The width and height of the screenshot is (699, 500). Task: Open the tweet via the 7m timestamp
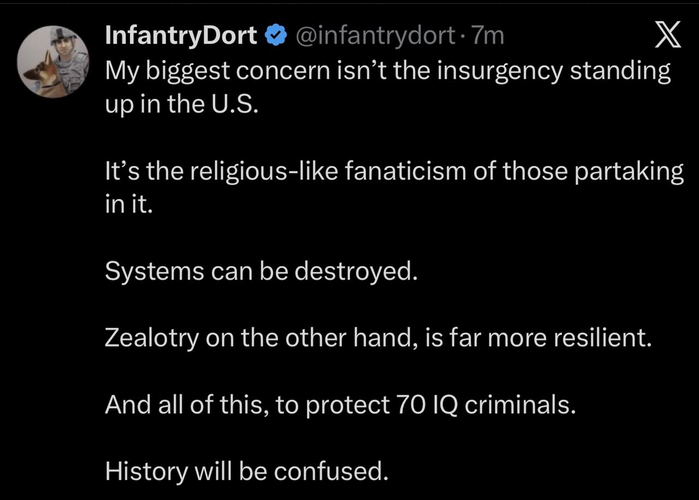click(487, 37)
